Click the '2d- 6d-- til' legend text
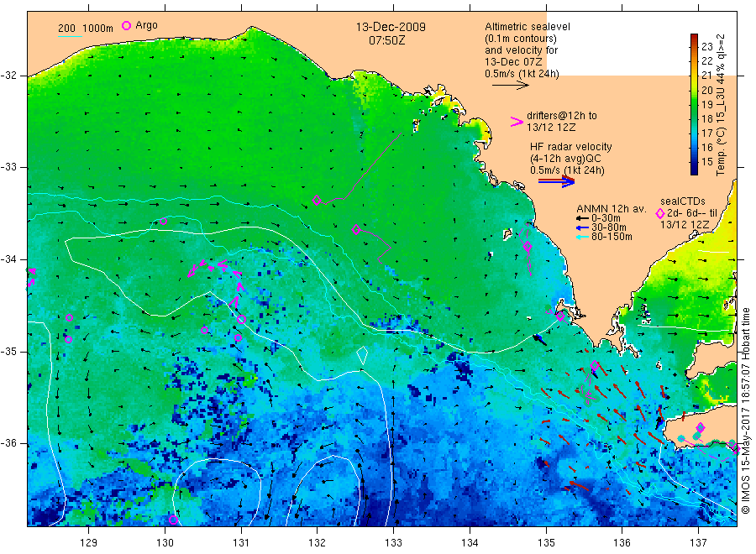This screenshot has height=554, width=756. tap(692, 213)
